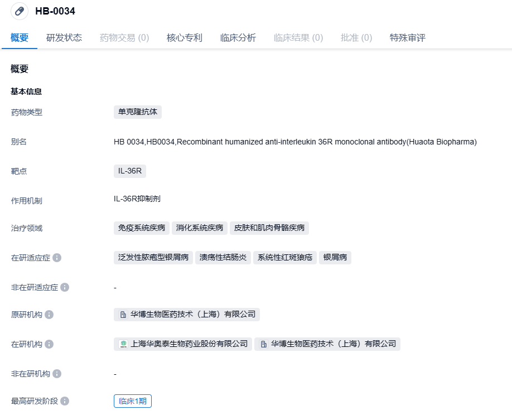This screenshot has width=512, height=420.
Task: Switch to the 研发状态 tab
Action: click(64, 38)
